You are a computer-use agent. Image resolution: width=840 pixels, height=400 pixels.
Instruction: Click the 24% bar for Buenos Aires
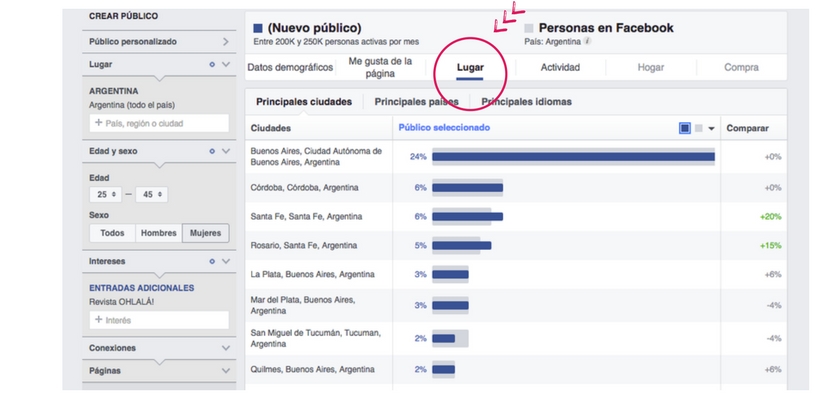(573, 157)
